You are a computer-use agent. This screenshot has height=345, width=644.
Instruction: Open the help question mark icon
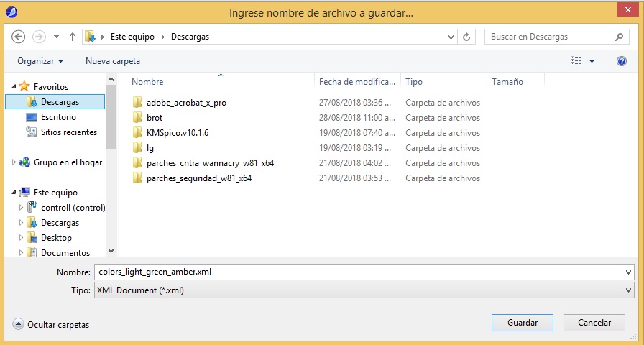click(x=622, y=61)
